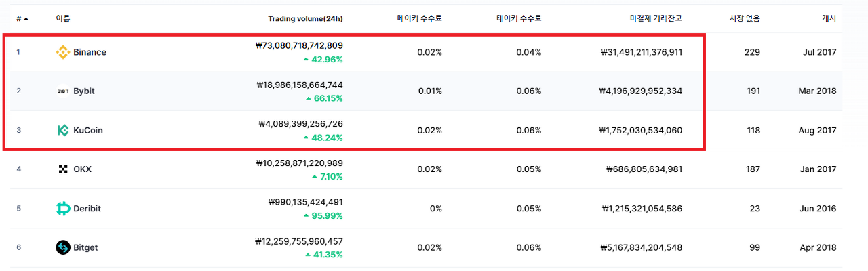Click Deribit launch date Jun 2016
This screenshot has width=868, height=271.
(x=818, y=209)
